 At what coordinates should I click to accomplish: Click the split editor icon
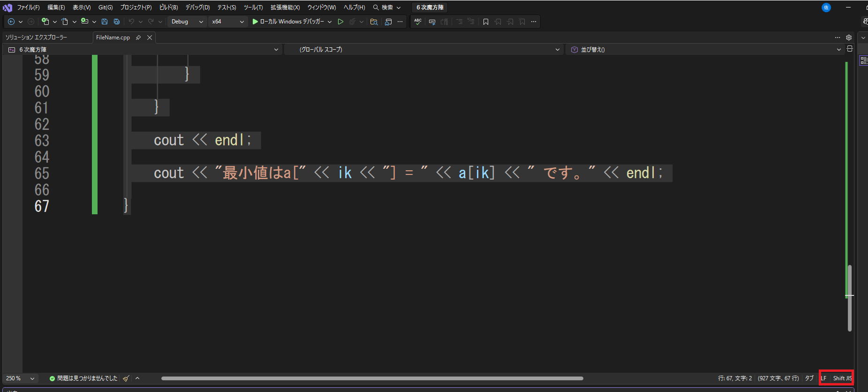point(850,49)
